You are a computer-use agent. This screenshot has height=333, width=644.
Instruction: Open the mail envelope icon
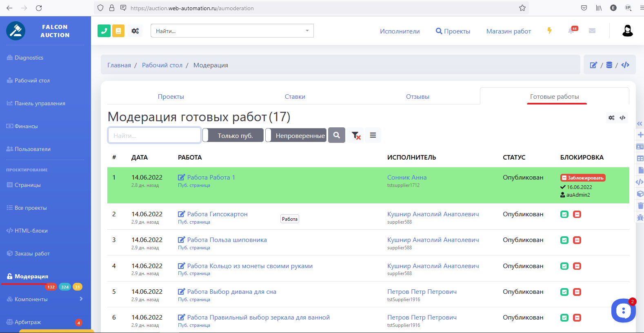592,31
